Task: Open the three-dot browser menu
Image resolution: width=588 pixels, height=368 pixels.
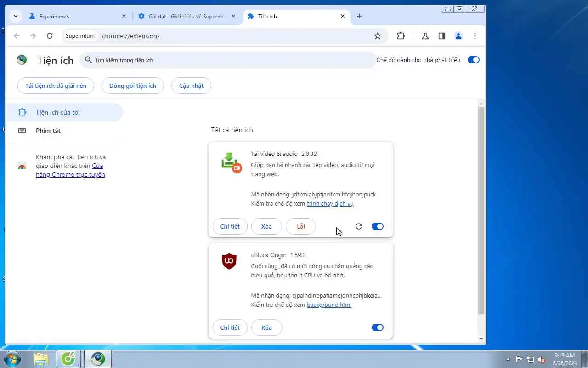Action: (x=475, y=36)
